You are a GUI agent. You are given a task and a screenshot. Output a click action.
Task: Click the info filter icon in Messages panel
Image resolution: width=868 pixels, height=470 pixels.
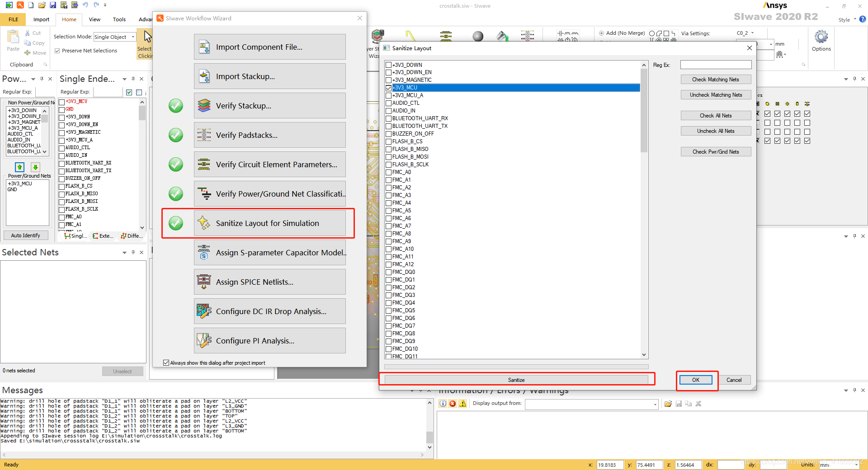click(443, 404)
